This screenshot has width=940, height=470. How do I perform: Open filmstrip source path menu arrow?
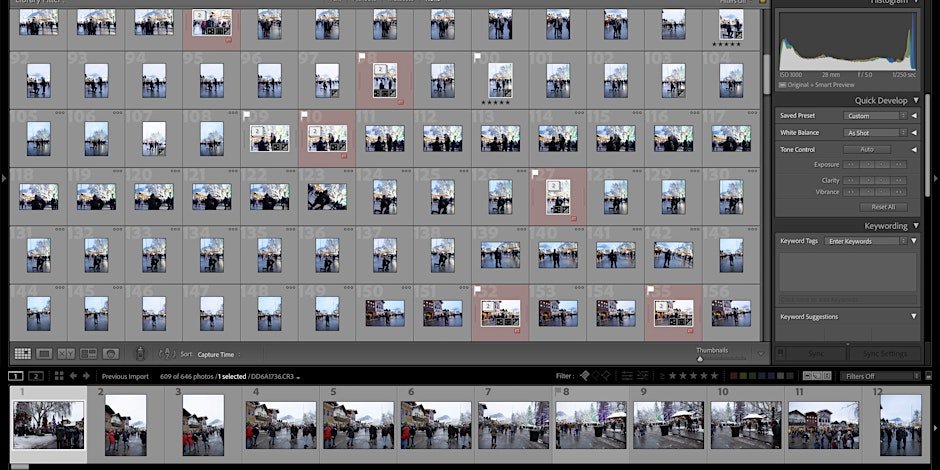tap(298, 377)
